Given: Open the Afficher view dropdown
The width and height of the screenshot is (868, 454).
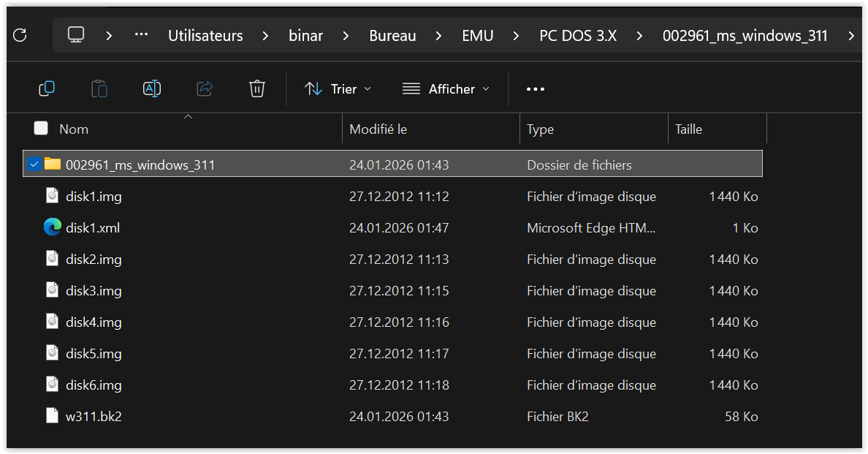Looking at the screenshot, I should click(446, 88).
